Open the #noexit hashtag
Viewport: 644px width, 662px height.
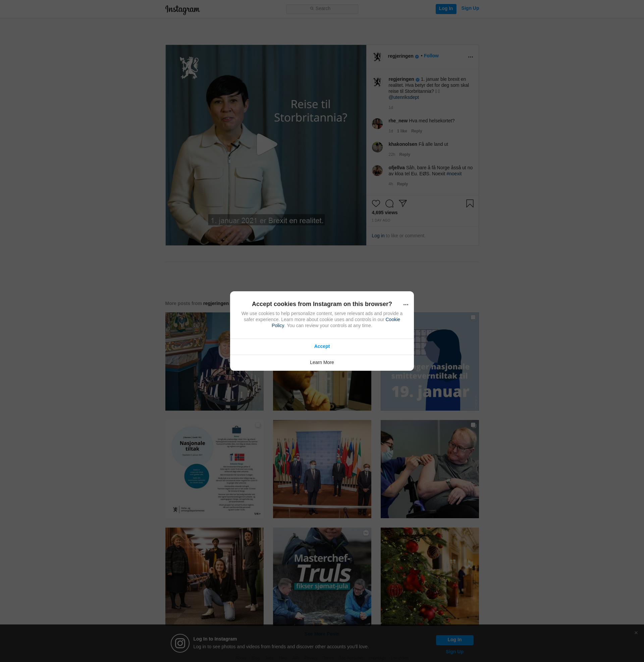[x=454, y=174]
